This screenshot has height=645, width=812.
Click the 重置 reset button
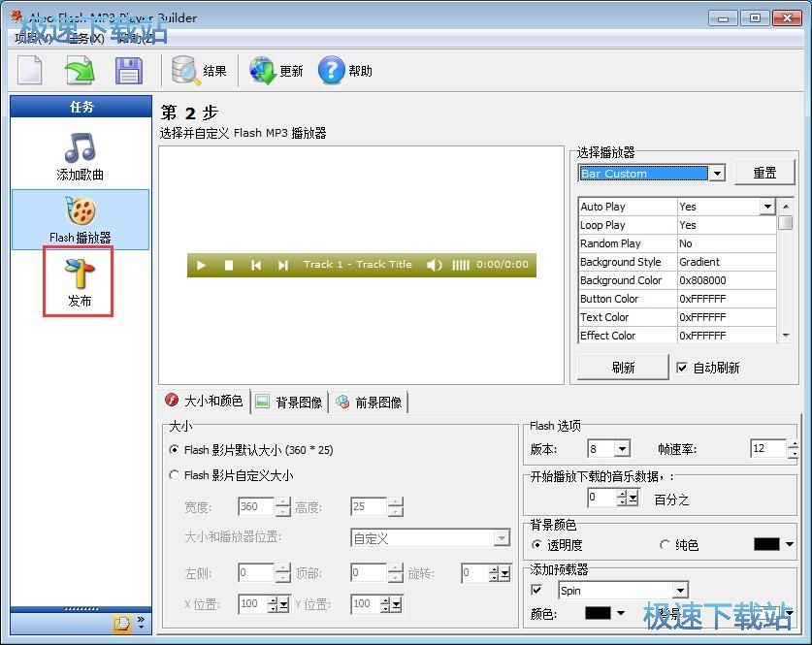(764, 173)
